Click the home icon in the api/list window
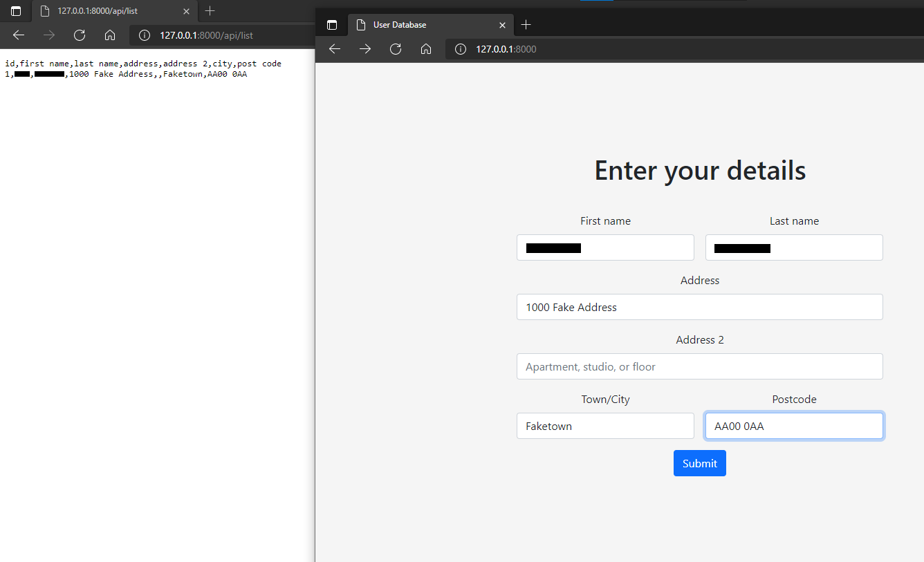Image resolution: width=924 pixels, height=562 pixels. [109, 35]
